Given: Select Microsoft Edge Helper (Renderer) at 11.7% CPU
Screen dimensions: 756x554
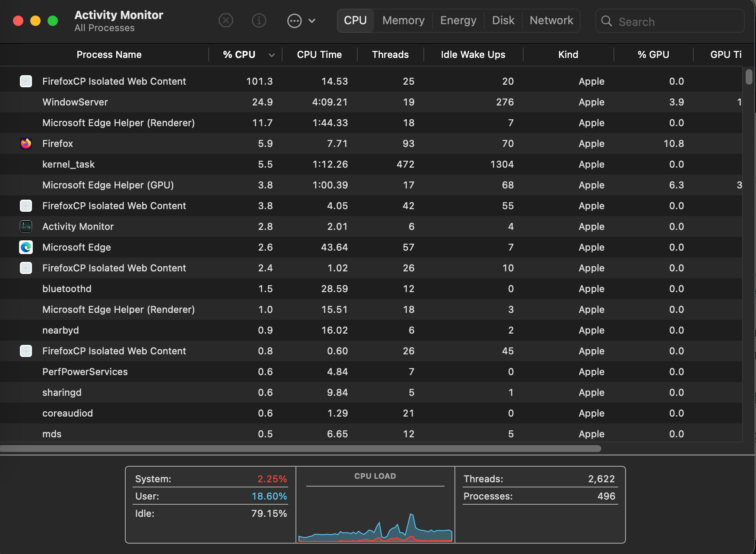Looking at the screenshot, I should (371, 123).
